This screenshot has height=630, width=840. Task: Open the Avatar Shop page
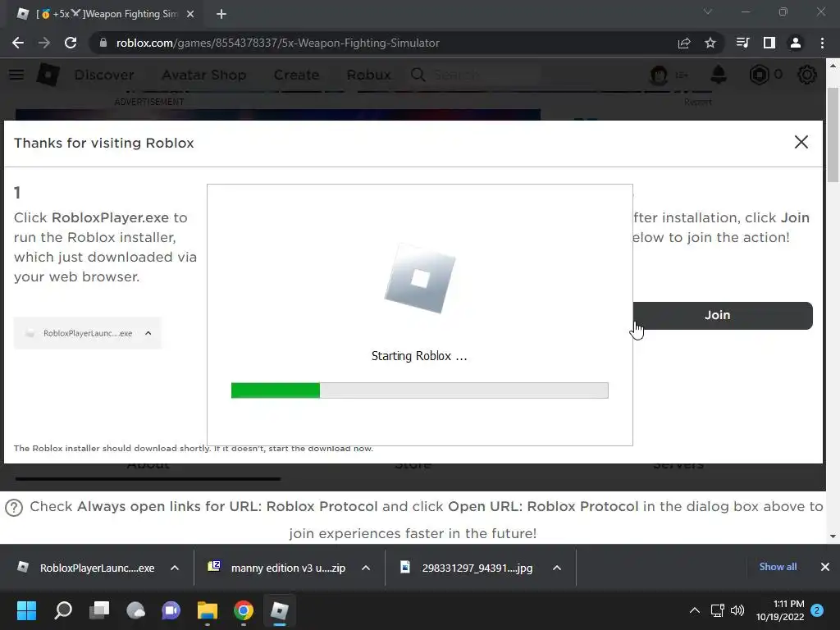point(203,75)
